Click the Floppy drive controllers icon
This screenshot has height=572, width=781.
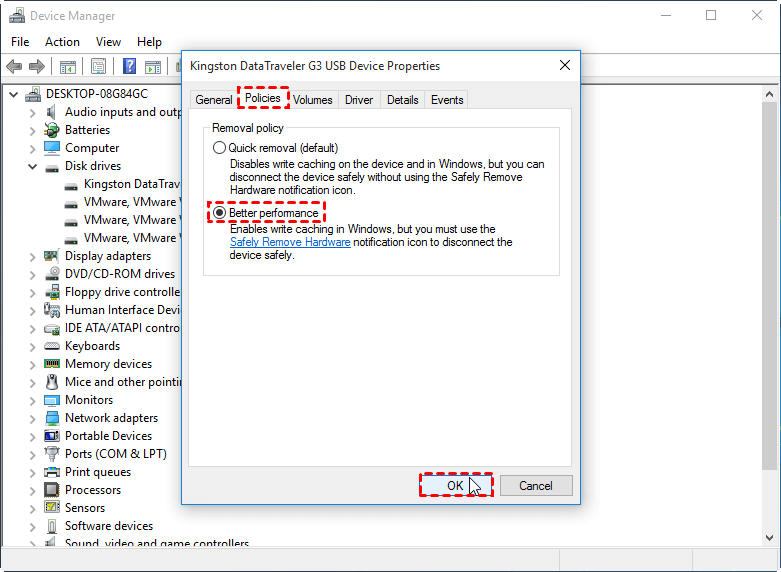pos(52,292)
